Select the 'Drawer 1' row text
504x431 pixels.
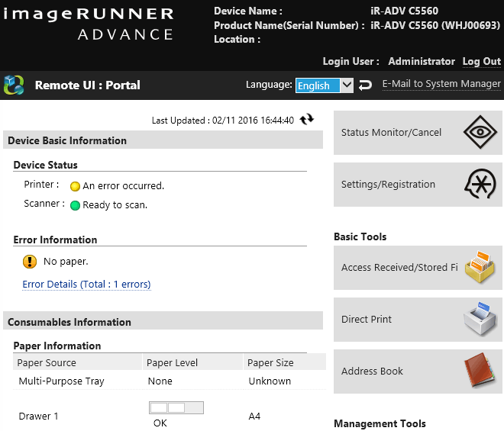tap(39, 417)
